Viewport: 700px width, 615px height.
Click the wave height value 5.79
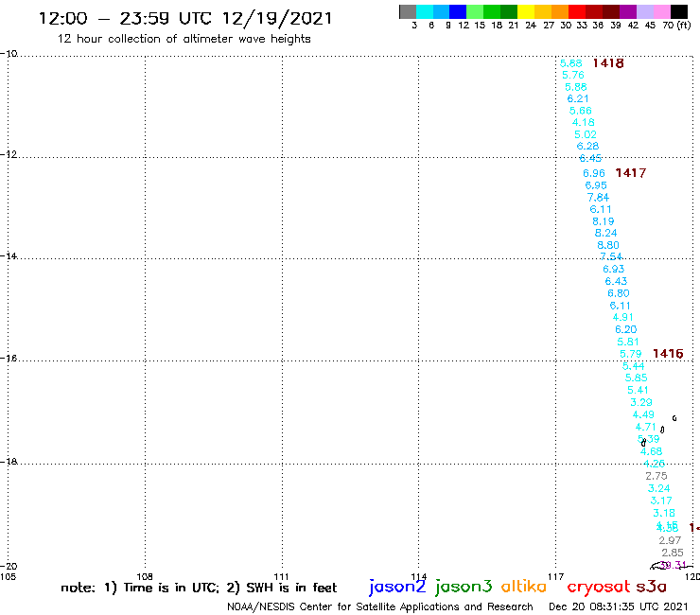coord(631,354)
